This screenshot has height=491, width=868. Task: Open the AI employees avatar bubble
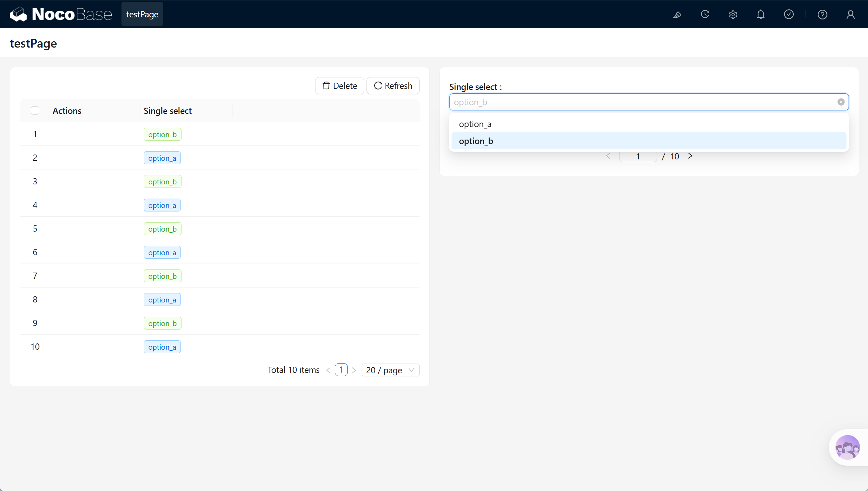pyautogui.click(x=848, y=447)
